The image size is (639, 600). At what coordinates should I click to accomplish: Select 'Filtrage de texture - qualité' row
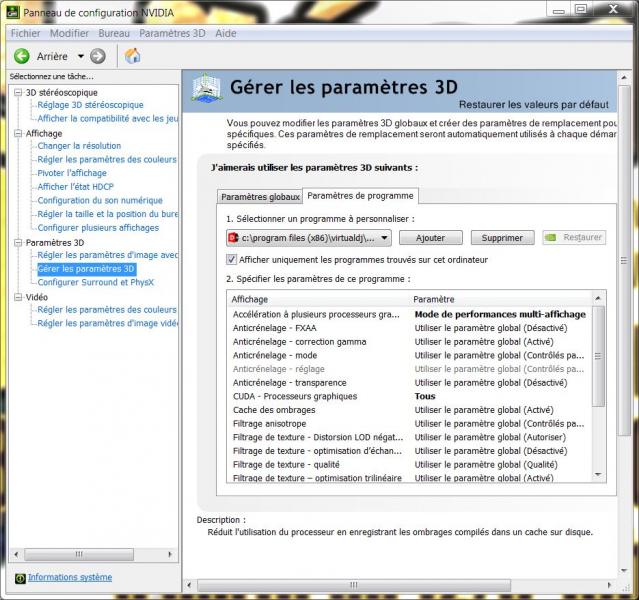(x=409, y=465)
